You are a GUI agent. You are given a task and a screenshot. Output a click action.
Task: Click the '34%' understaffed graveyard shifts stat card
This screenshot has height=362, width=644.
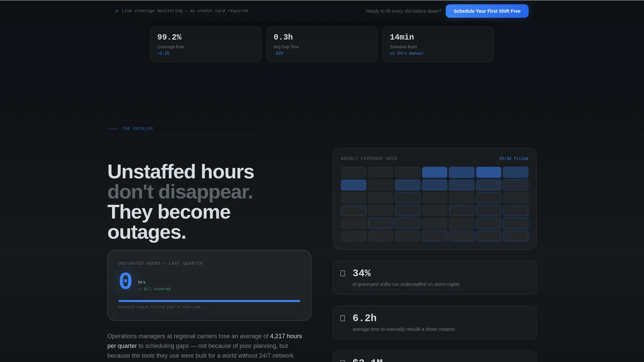(434, 278)
